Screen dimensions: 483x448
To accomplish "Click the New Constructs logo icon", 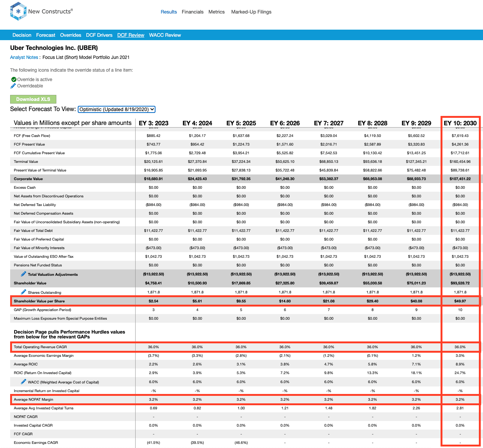I will (x=18, y=11).
